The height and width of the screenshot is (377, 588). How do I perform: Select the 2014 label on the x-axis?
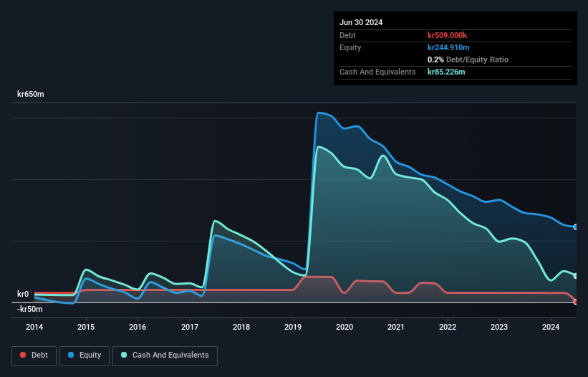coord(34,328)
